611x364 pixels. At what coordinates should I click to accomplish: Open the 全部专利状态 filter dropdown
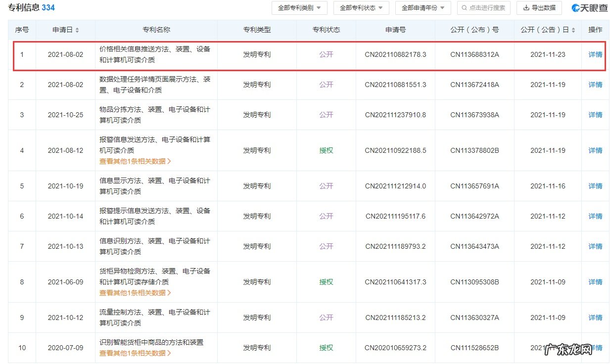[362, 8]
